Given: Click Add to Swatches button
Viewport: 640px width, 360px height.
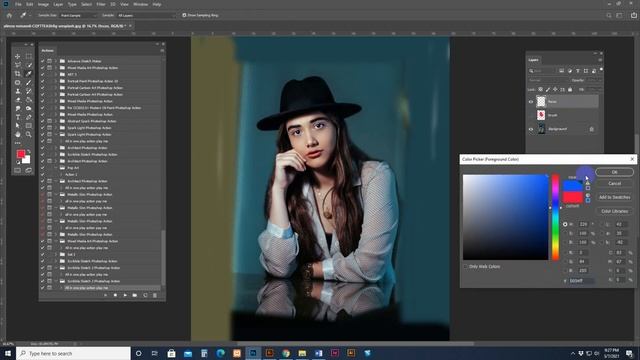Looking at the screenshot, I should [x=614, y=197].
